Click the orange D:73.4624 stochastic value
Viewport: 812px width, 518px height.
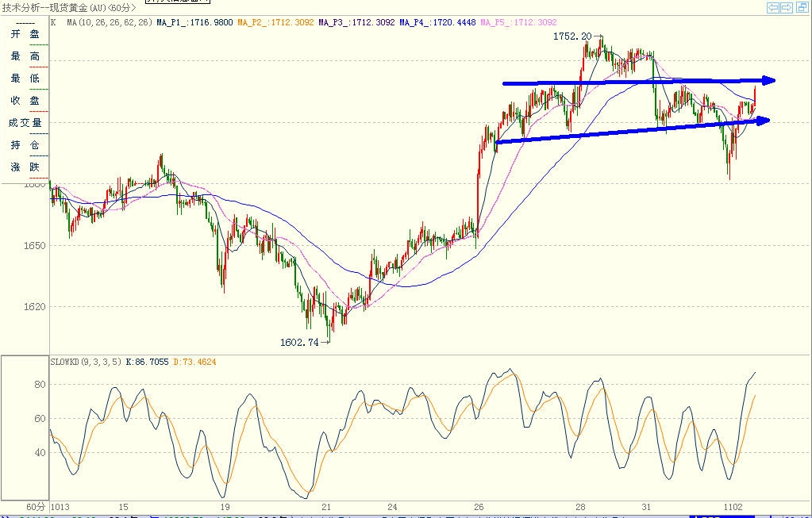[194, 363]
